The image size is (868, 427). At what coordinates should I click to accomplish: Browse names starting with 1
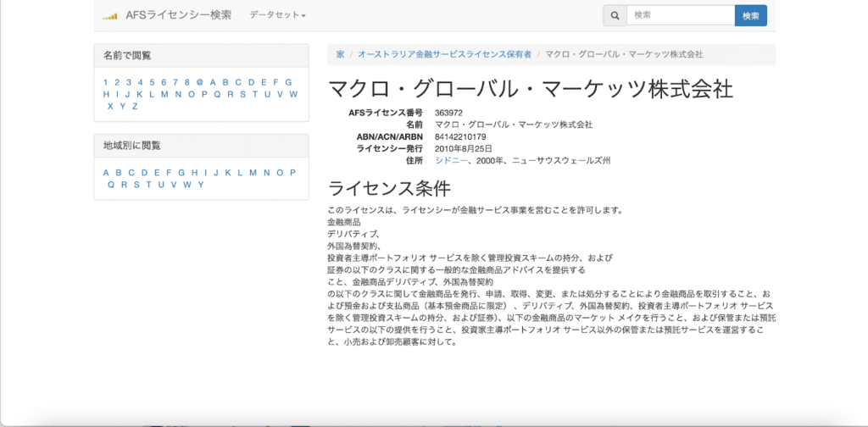(x=105, y=82)
